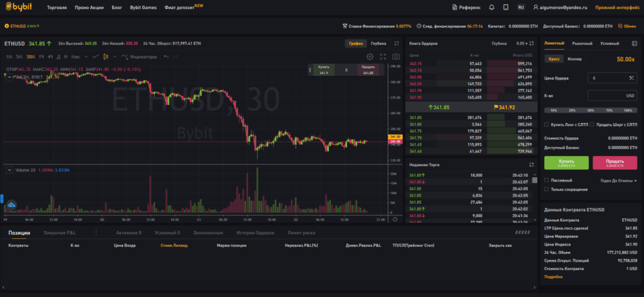
Task: Click the Цена Ордера input field
Action: (x=607, y=77)
